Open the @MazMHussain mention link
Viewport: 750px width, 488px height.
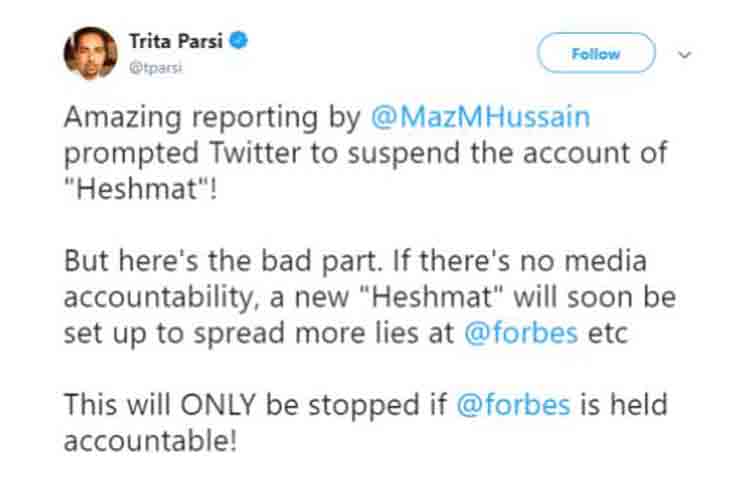click(479, 117)
